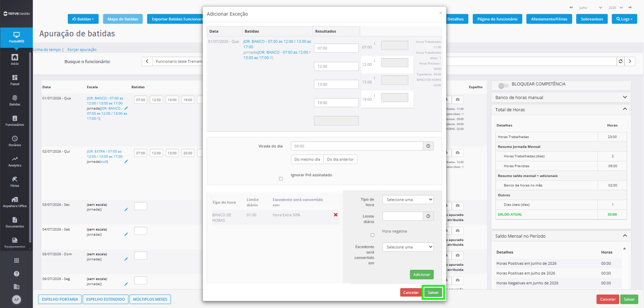Image resolution: width=644 pixels, height=308 pixels.
Task: Open Documentos in the sidebar
Action: tap(15, 222)
